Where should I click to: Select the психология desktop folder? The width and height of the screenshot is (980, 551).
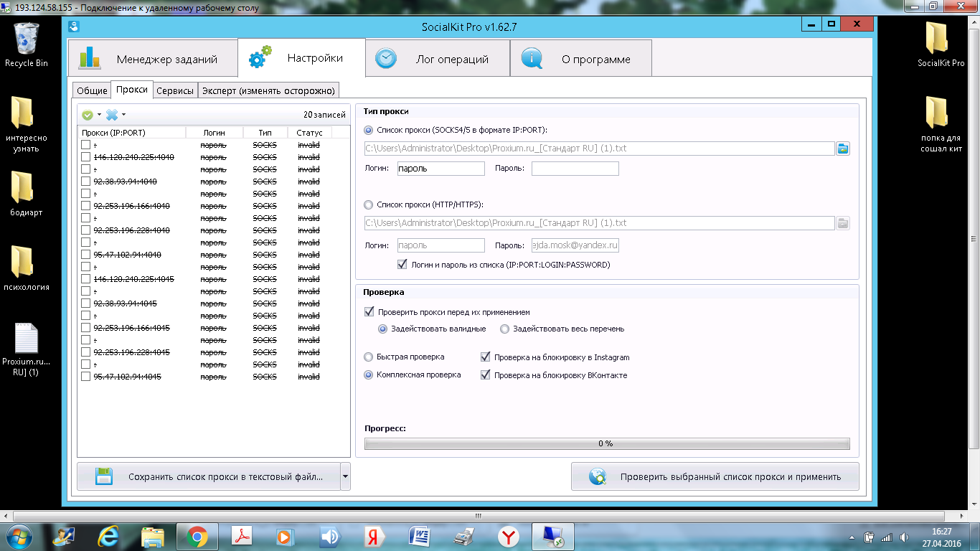(x=27, y=268)
